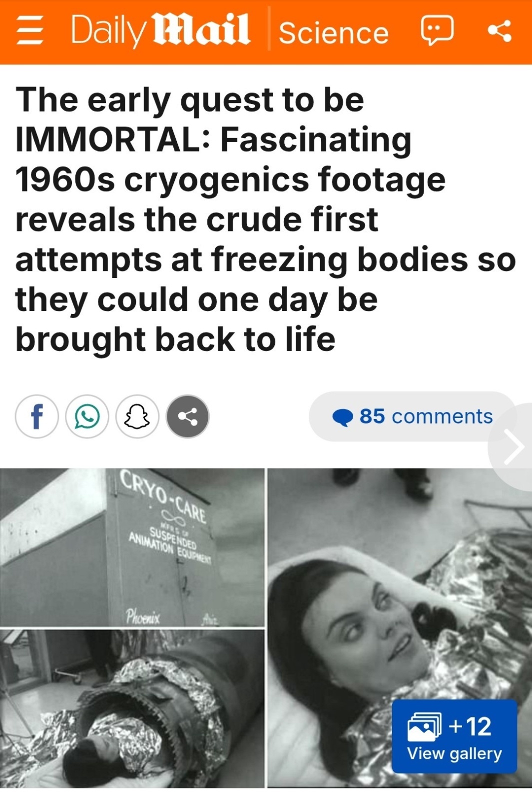This screenshot has width=532, height=800.
Task: Tap the +12 photo count label
Action: (470, 726)
